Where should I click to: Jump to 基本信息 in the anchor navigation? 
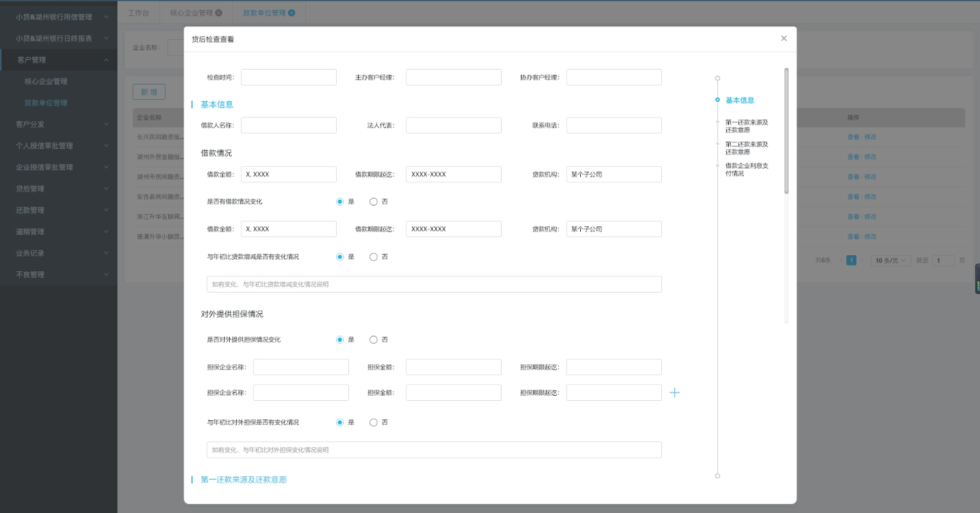[740, 101]
